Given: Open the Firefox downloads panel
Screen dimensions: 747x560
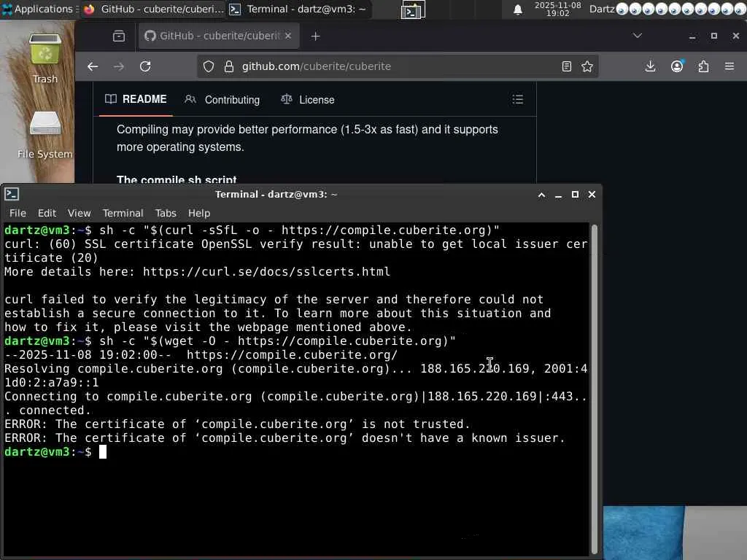Looking at the screenshot, I should [x=650, y=66].
